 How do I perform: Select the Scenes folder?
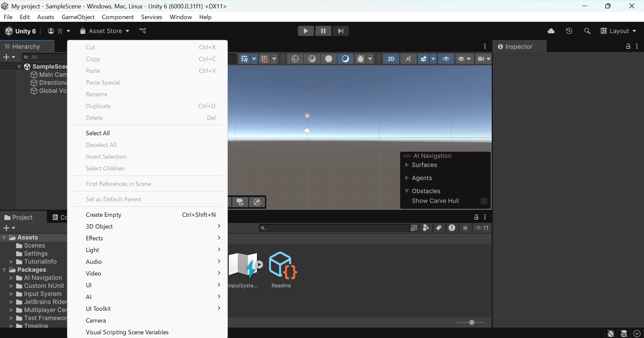(31, 246)
